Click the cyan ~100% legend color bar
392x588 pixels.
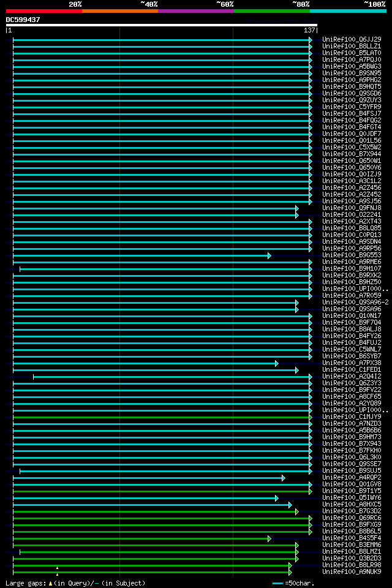348,11
